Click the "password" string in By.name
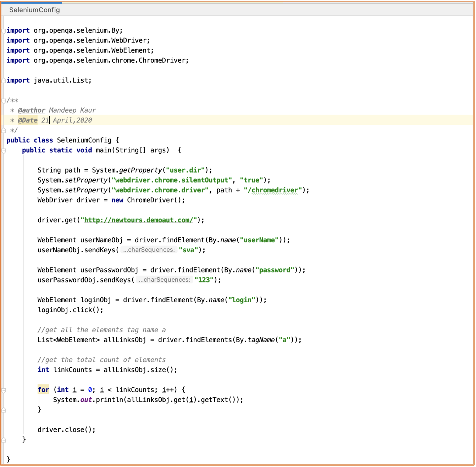This screenshot has width=476, height=467. click(275, 270)
